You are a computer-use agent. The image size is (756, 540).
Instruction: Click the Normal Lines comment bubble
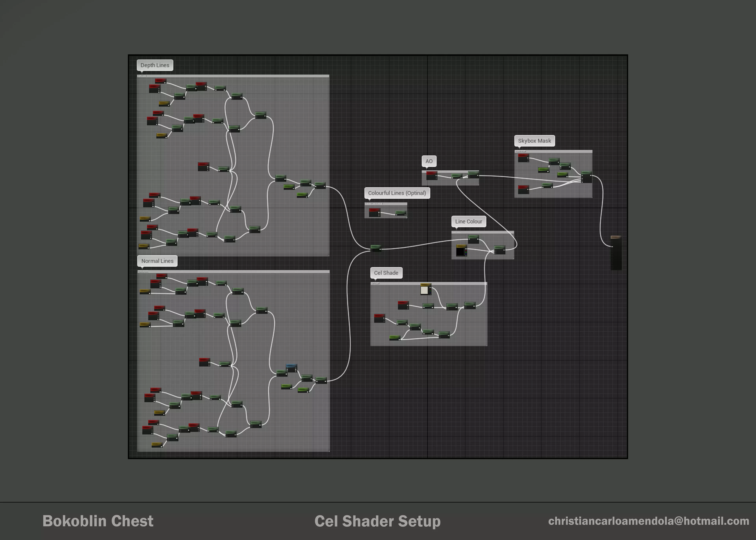157,261
